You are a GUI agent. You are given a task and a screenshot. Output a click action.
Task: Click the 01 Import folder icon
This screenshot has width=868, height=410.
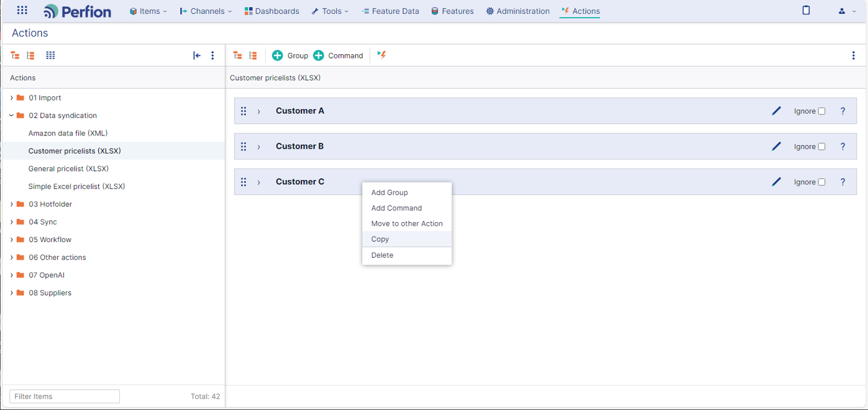click(x=20, y=98)
